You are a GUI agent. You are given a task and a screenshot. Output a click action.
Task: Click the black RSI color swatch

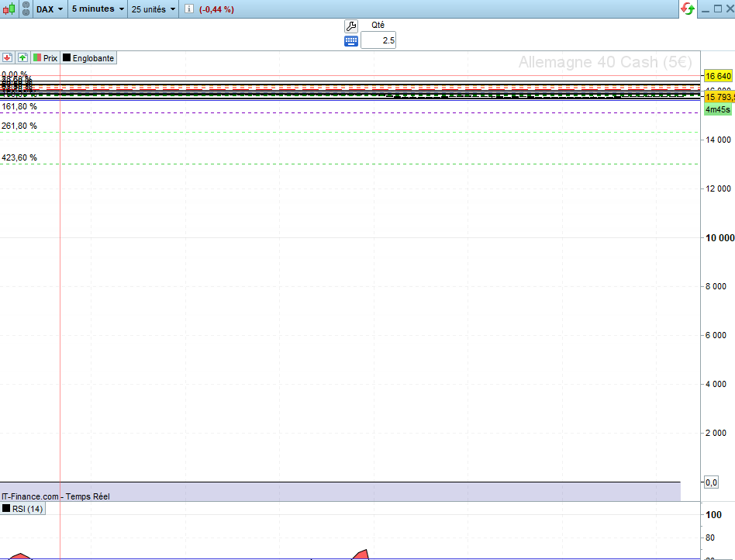6,508
